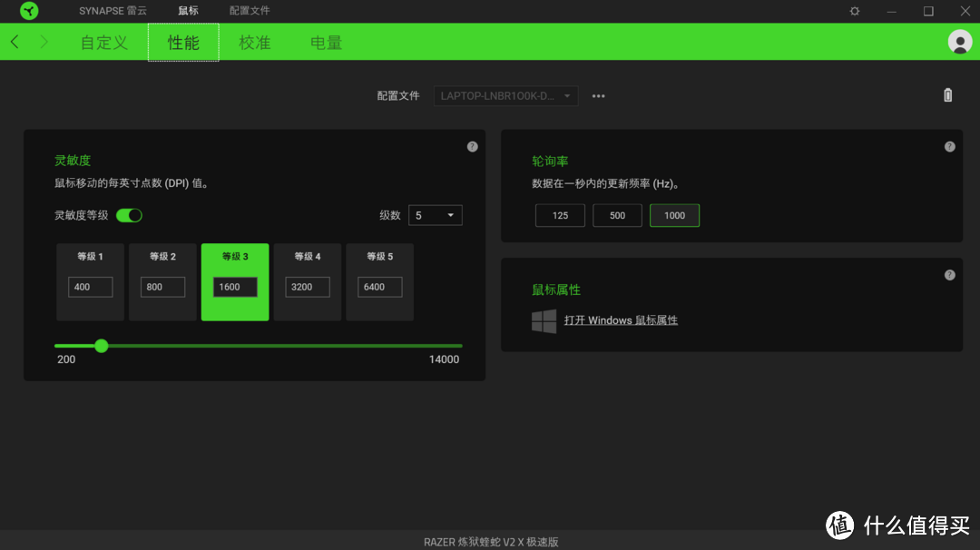Click the DPI slider handle
The width and height of the screenshot is (980, 550).
102,346
